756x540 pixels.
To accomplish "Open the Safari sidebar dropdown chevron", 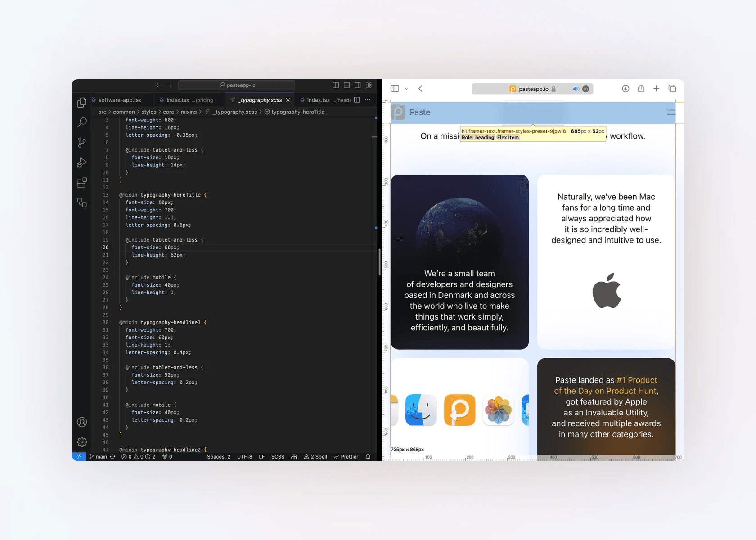I will pyautogui.click(x=406, y=89).
